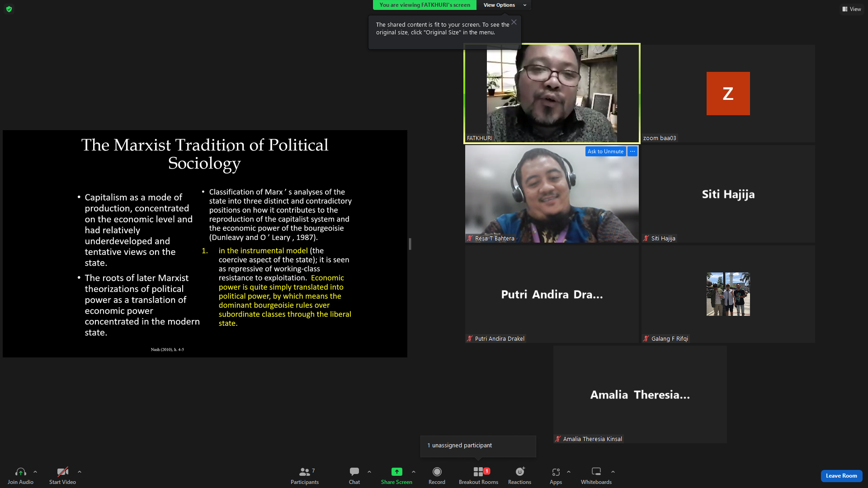Screen dimensions: 868x488
Task: Click the muted mic icon beside Resa T Bahtera
Action: [470, 238]
